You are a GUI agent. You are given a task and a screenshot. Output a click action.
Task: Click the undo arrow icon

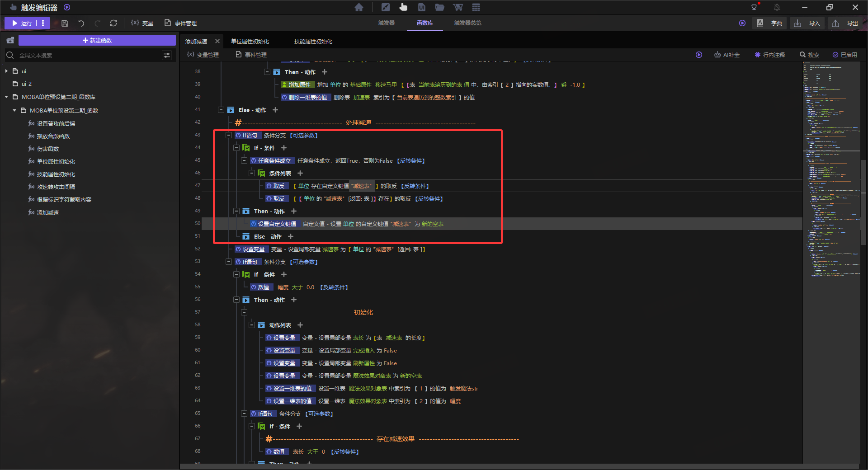point(81,23)
